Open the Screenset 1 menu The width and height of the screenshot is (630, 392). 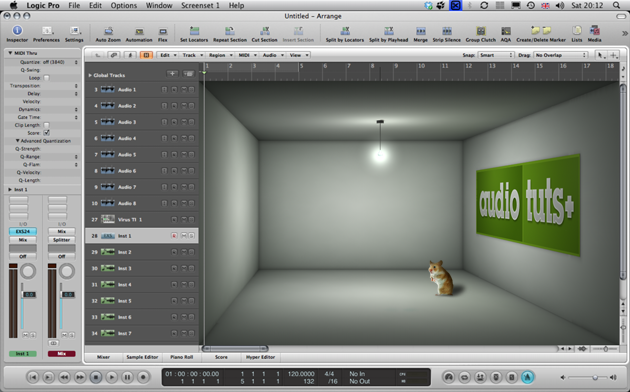tap(200, 5)
